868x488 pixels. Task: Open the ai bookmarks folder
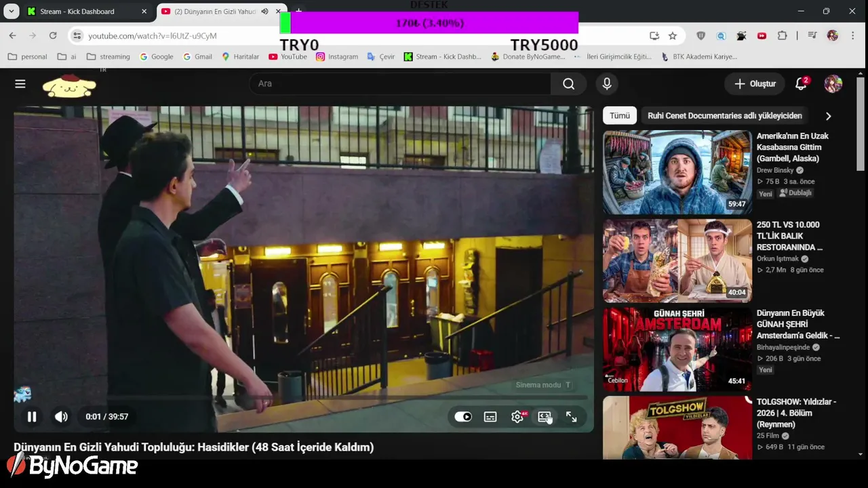pyautogui.click(x=67, y=57)
